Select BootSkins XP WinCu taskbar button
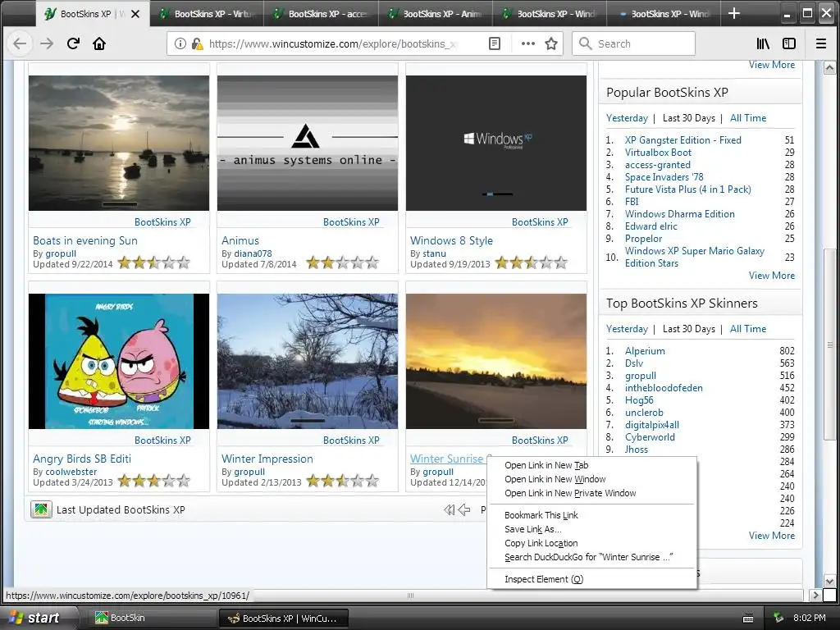840x630 pixels. tap(284, 619)
